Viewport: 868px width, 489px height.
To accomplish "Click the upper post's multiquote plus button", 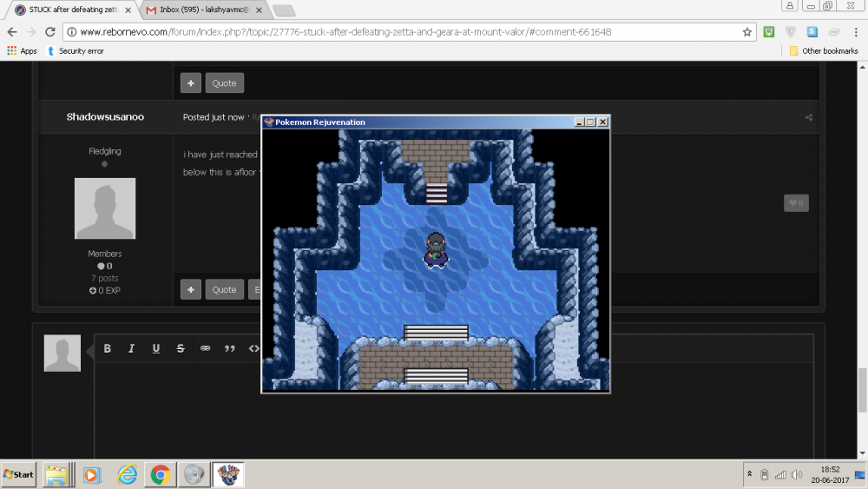I will (x=190, y=83).
